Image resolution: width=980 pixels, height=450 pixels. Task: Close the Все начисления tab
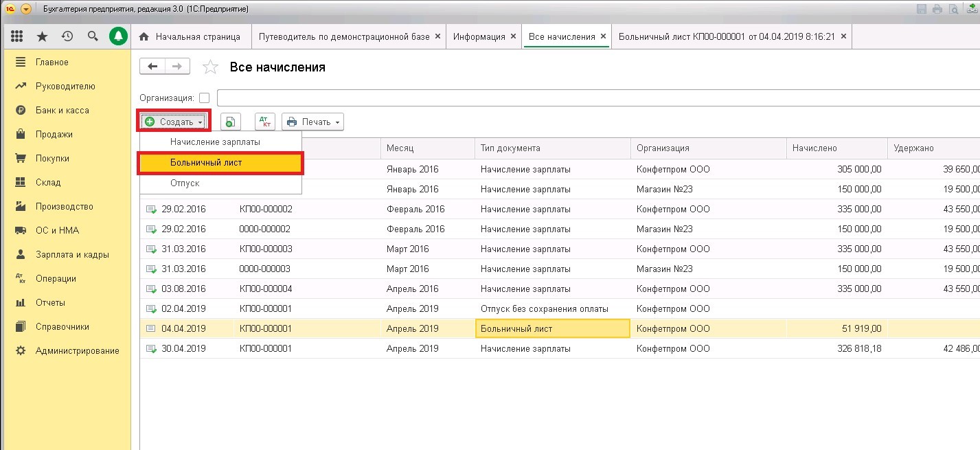point(603,36)
